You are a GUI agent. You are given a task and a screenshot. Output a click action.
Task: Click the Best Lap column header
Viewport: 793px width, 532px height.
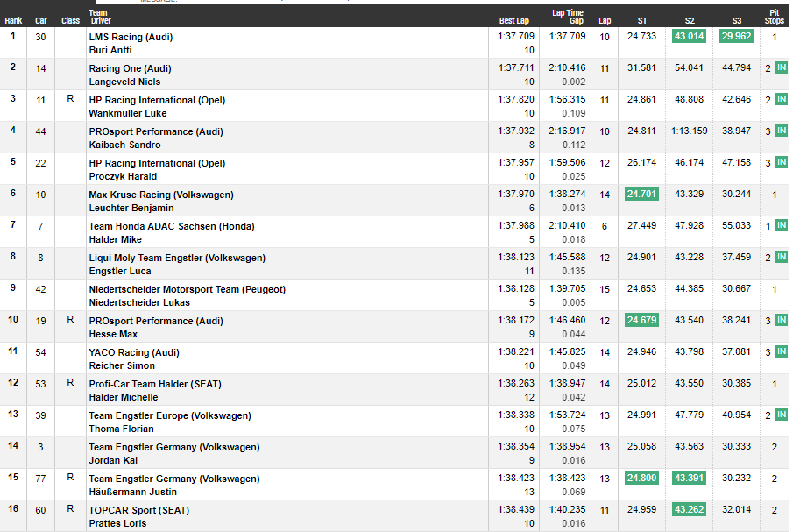(x=513, y=21)
